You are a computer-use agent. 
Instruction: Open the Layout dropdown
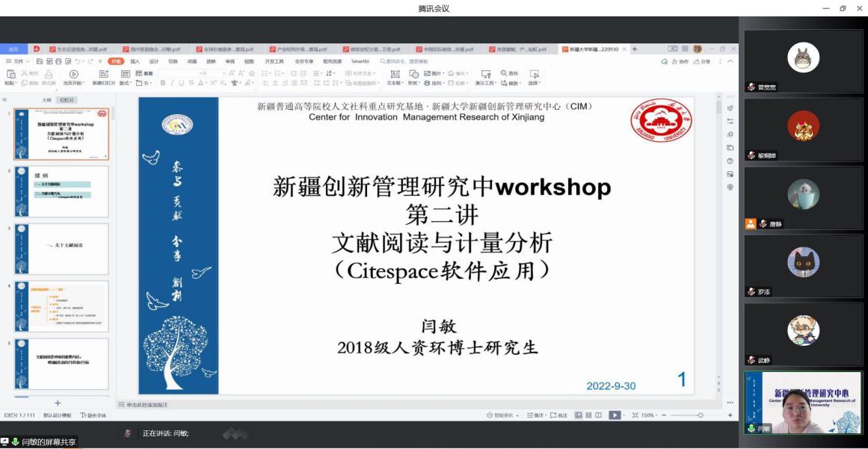tap(126, 83)
